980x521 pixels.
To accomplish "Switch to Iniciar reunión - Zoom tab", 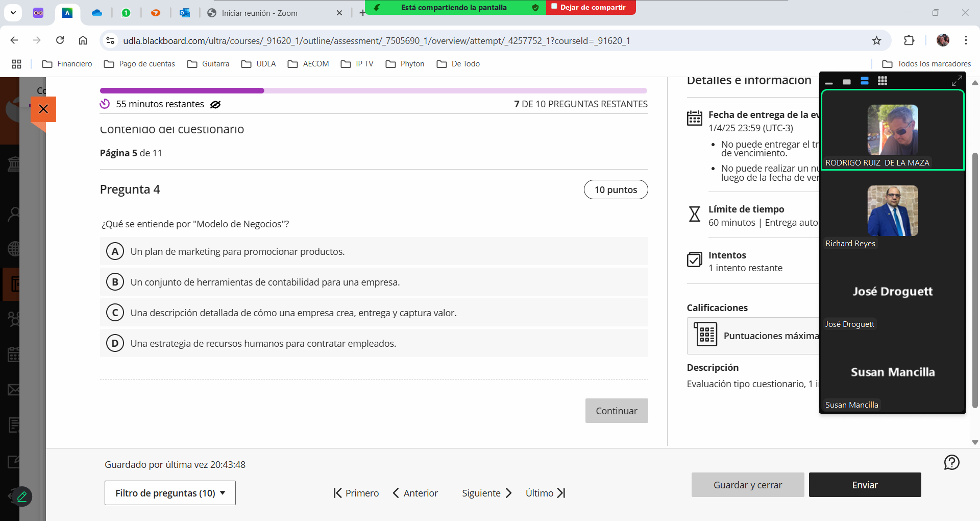I will 259,13.
